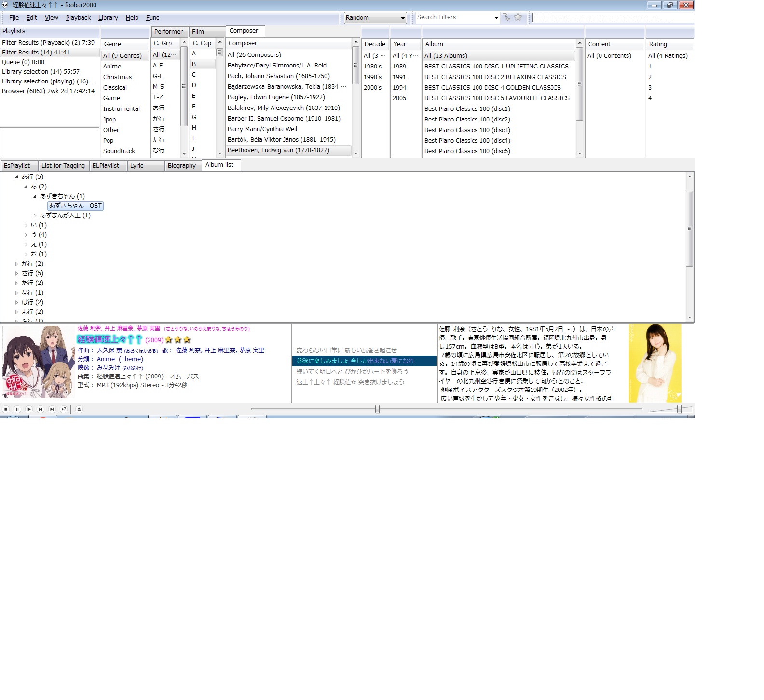Select composer Beethoven, Ludwig van
The height and width of the screenshot is (700, 764).
(289, 150)
